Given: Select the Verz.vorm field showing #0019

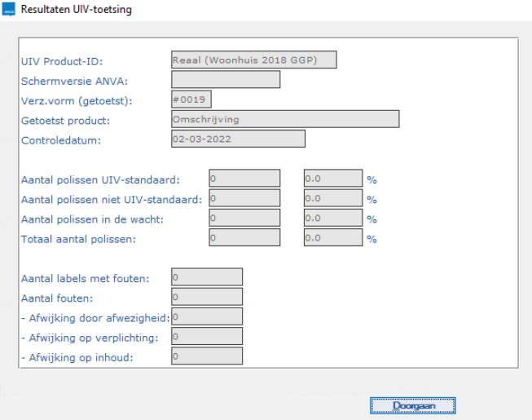Looking at the screenshot, I should (191, 99).
